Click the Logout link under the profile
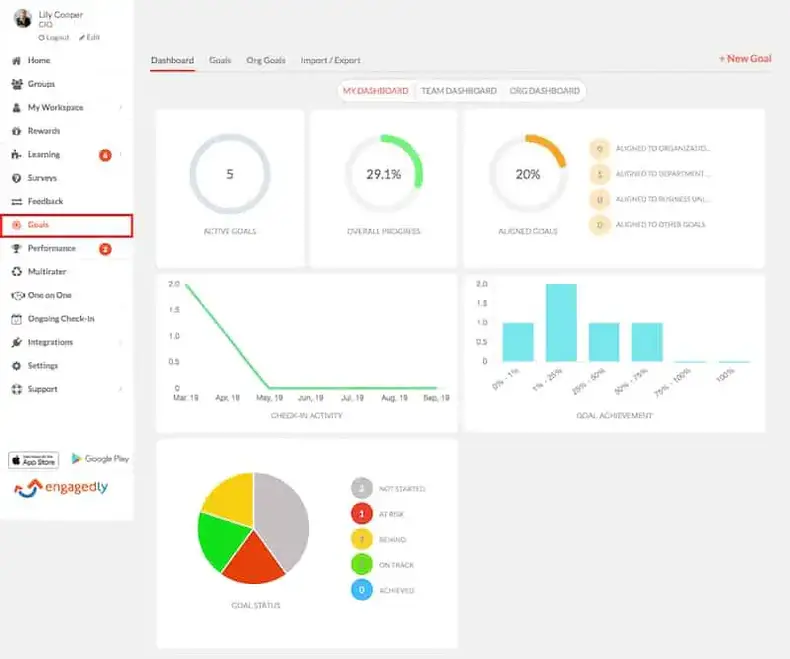 (x=56, y=37)
